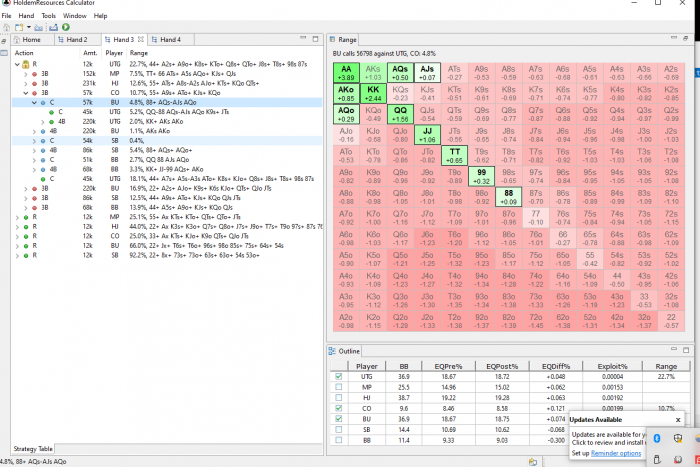Click the 'Updates are available' notification message
Viewport: 700px width, 467px height.
[x=607, y=438]
